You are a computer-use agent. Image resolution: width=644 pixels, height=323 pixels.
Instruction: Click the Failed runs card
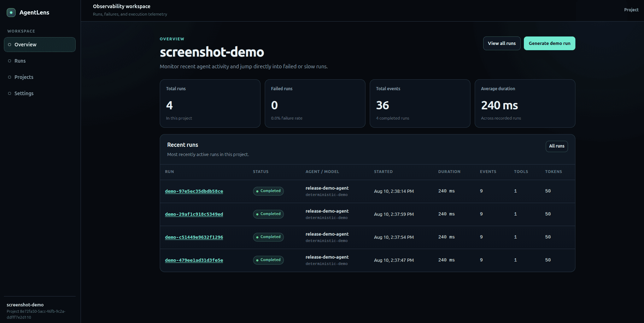(x=315, y=103)
